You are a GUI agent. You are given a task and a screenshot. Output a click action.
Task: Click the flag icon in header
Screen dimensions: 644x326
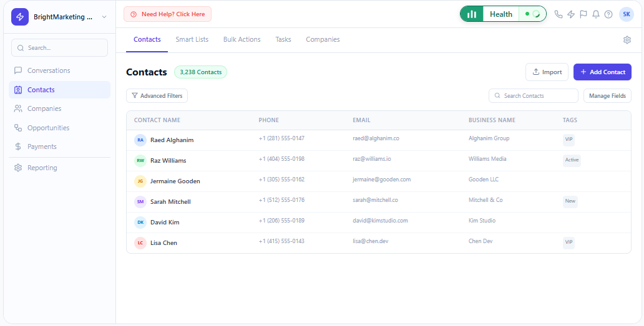583,14
